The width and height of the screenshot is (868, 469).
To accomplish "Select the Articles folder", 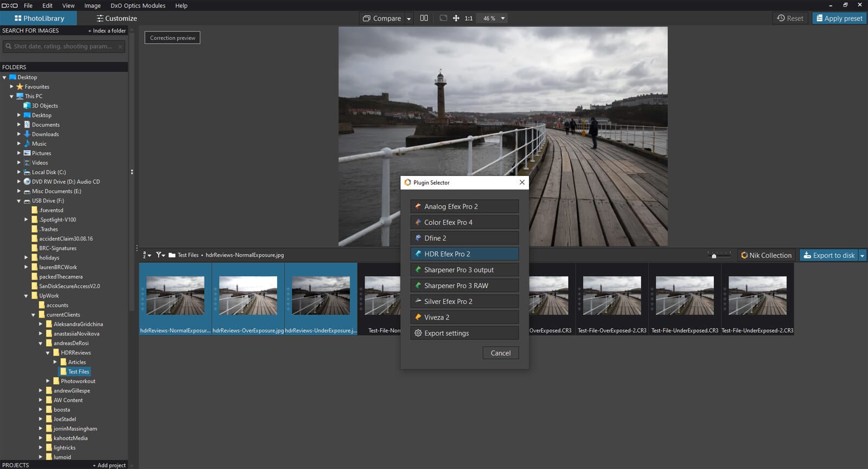I will [73, 362].
